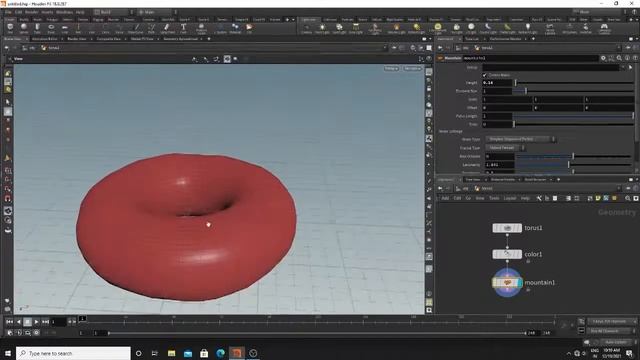The image size is (640, 360).
Task: Toggle display flag on mountain1 node
Action: pos(520,282)
